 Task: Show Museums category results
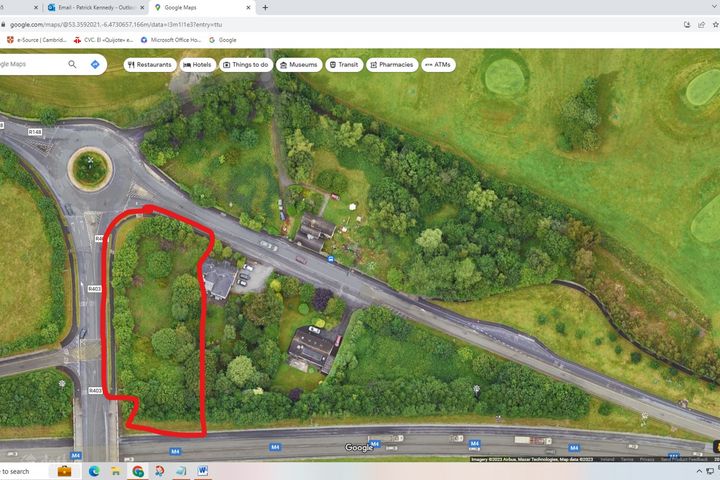tap(299, 64)
